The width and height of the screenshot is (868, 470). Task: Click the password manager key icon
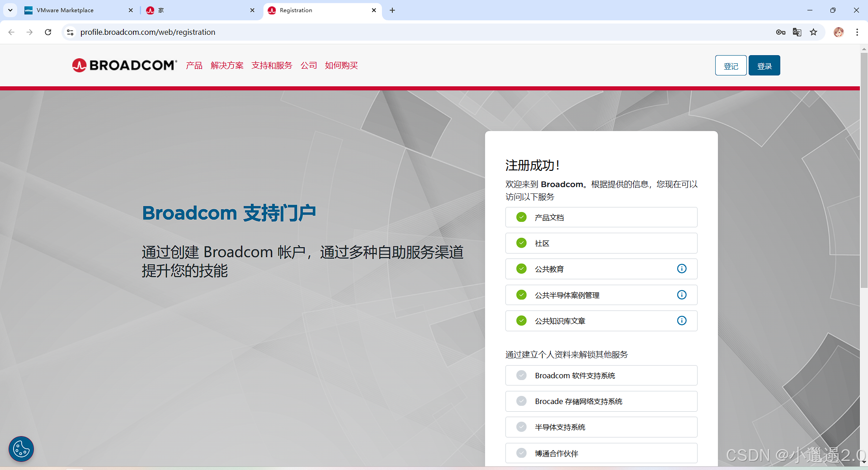click(781, 32)
